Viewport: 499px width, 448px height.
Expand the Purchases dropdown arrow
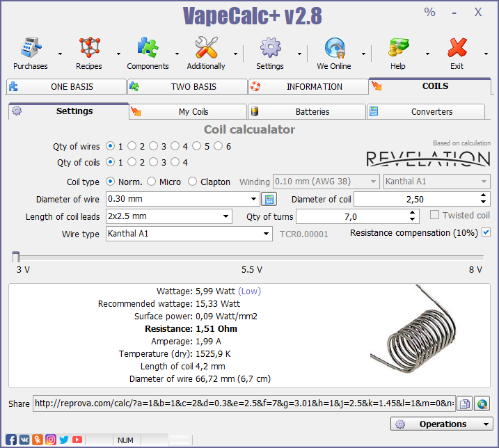(x=60, y=54)
